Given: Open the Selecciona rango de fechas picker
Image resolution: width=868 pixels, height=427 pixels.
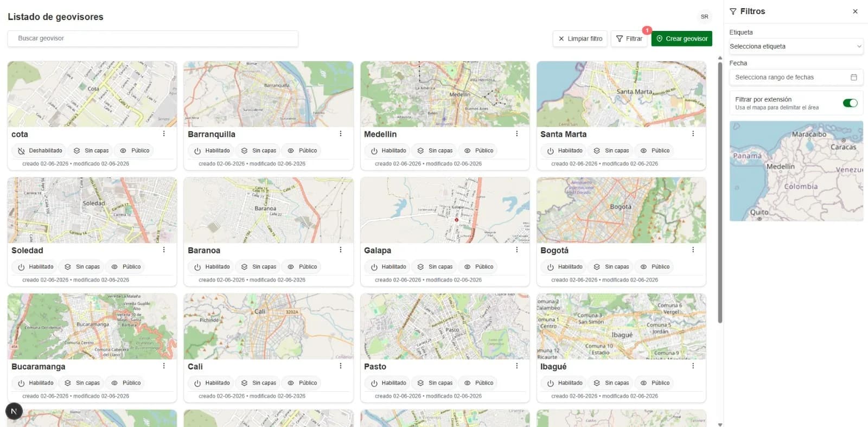Looking at the screenshot, I should (796, 77).
